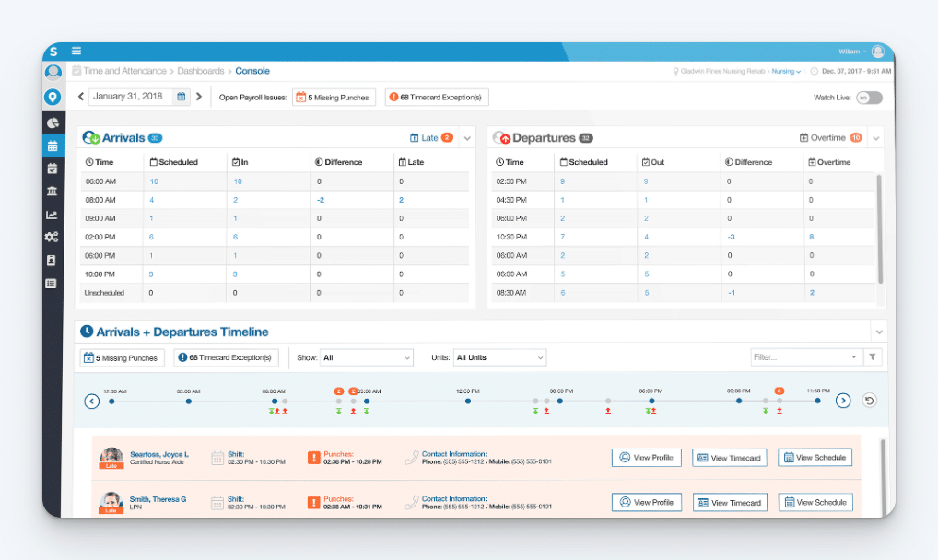Open the pie chart sidebar icon
Screen dimensions: 938x560
click(53, 122)
